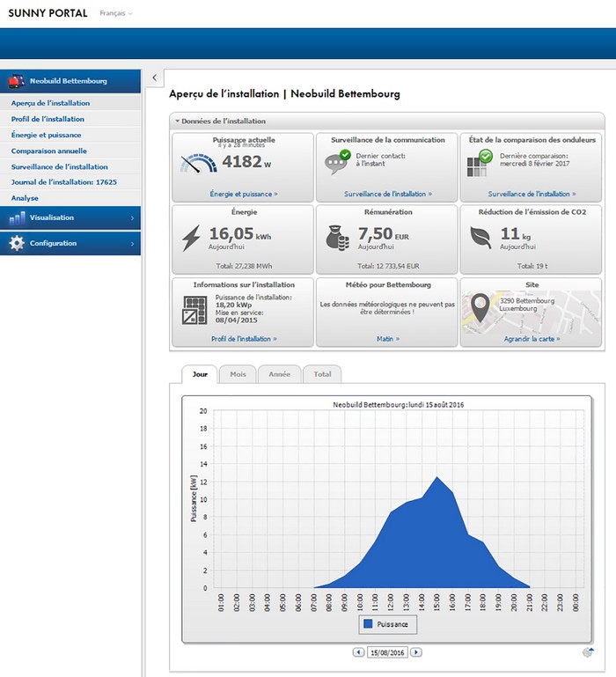This screenshot has height=677, width=616.
Task: Click the solar panel installation info icon
Action: tap(194, 310)
